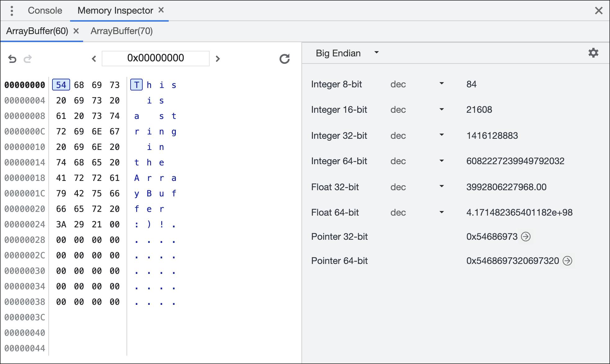Click on byte value 54 at 0x00000000
Viewport: 610px width, 364px height.
tap(61, 85)
